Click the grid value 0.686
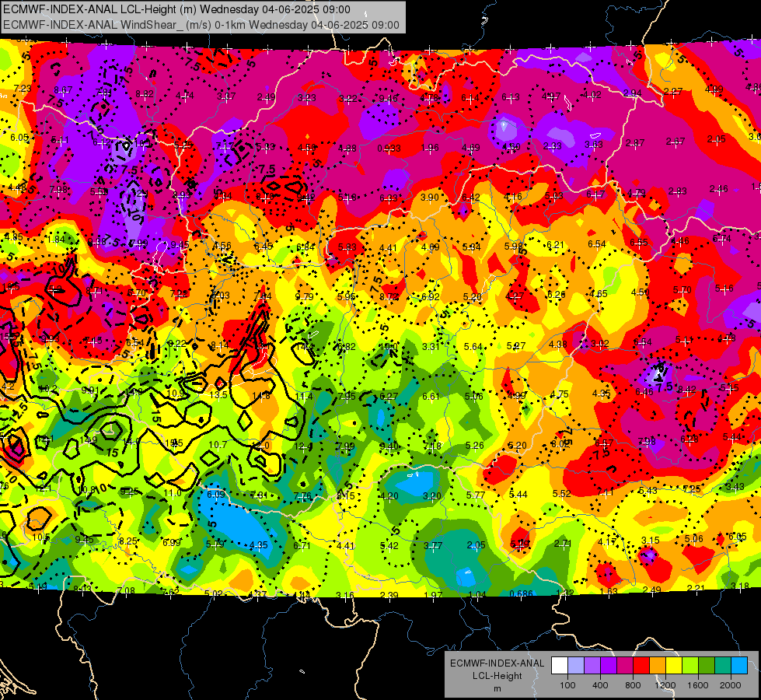The width and height of the screenshot is (761, 700). [522, 593]
